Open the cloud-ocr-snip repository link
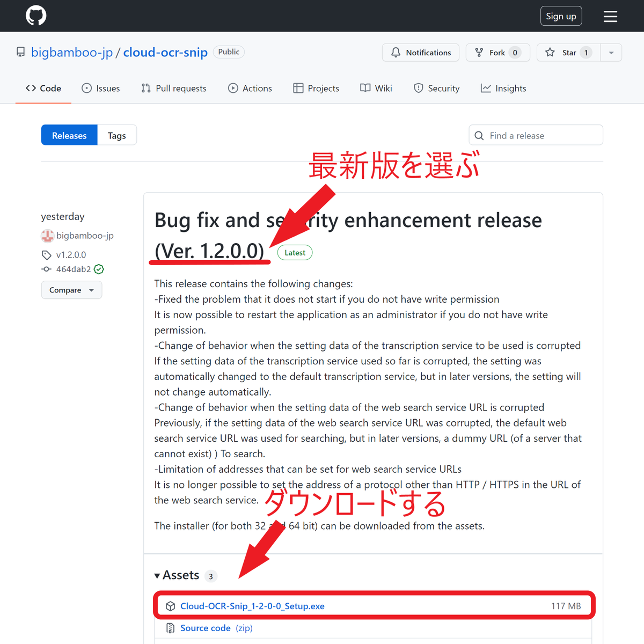The width and height of the screenshot is (644, 644). point(165,52)
